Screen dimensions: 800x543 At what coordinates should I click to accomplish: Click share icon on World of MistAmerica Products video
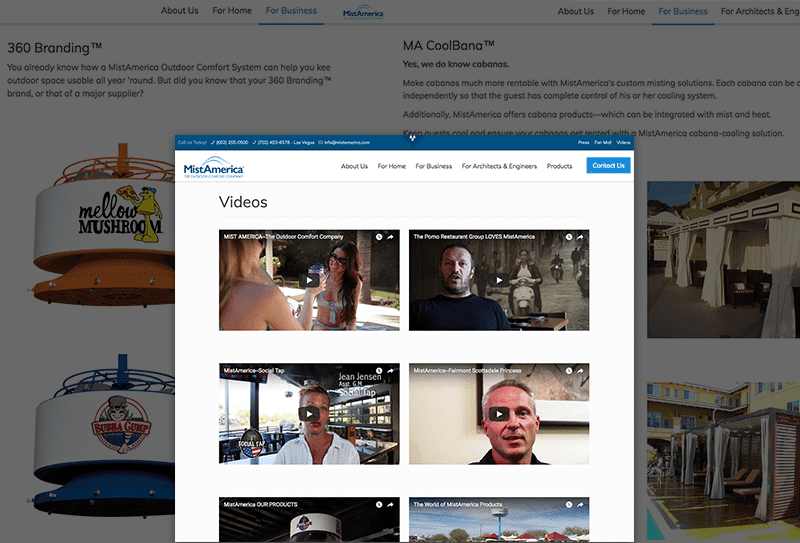coord(580,504)
